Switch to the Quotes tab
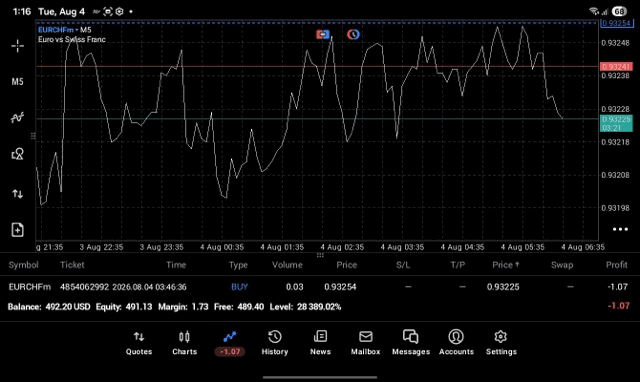 [139, 343]
